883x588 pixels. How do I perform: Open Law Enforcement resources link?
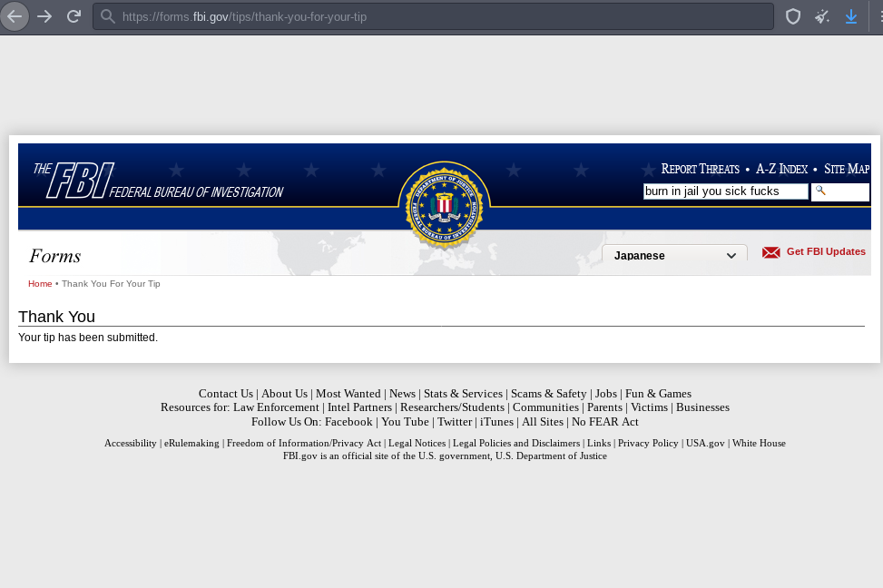(276, 407)
